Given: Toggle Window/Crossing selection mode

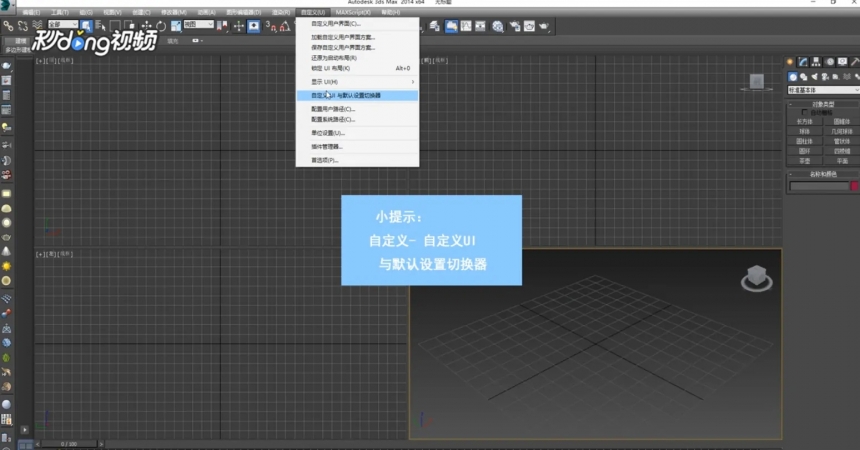Looking at the screenshot, I should coord(129,26).
